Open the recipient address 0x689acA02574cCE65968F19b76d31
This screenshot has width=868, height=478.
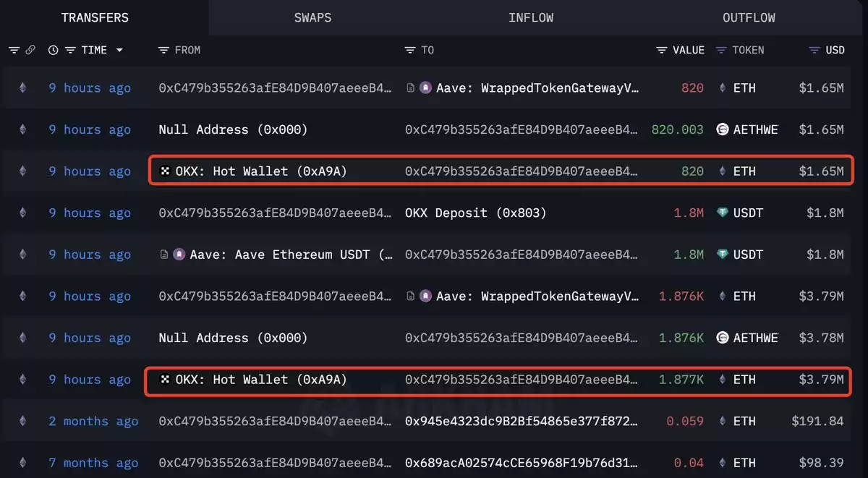click(522, 463)
